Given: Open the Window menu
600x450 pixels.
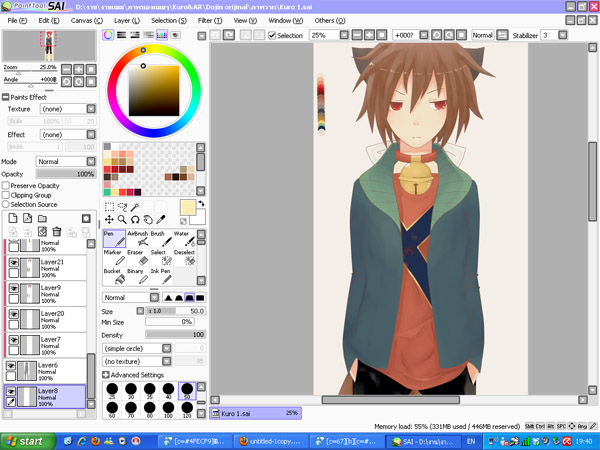Looking at the screenshot, I should (285, 21).
